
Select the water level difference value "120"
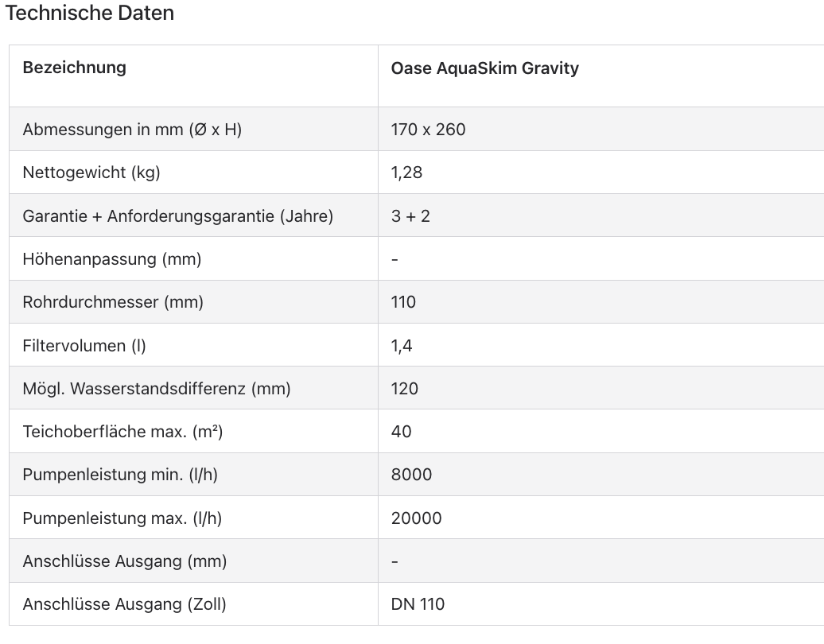pyautogui.click(x=404, y=389)
